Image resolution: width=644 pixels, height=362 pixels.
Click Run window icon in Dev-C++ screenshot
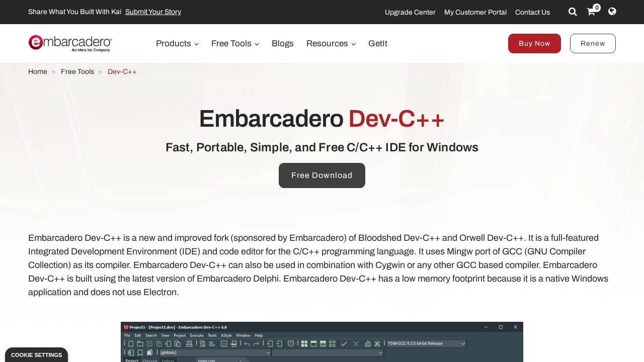(313, 343)
